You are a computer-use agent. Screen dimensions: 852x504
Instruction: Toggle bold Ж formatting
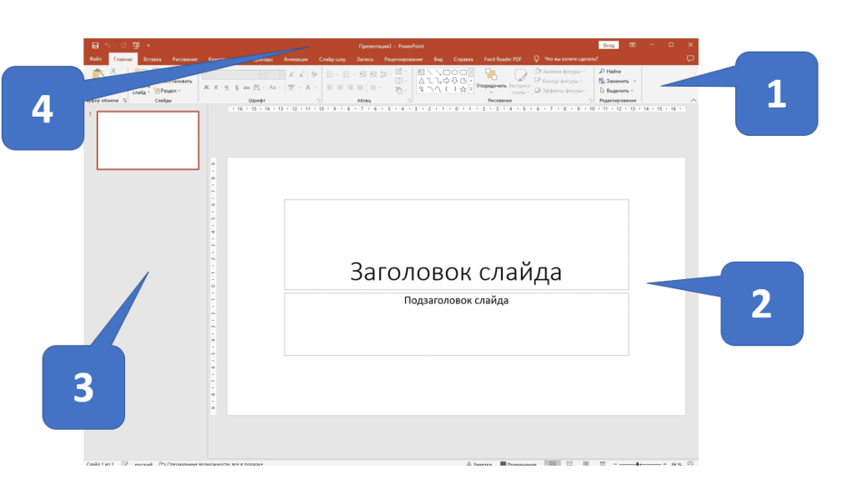point(206,88)
